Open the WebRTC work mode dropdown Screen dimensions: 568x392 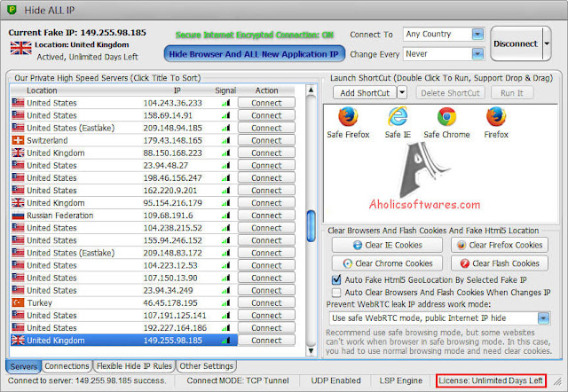click(543, 318)
